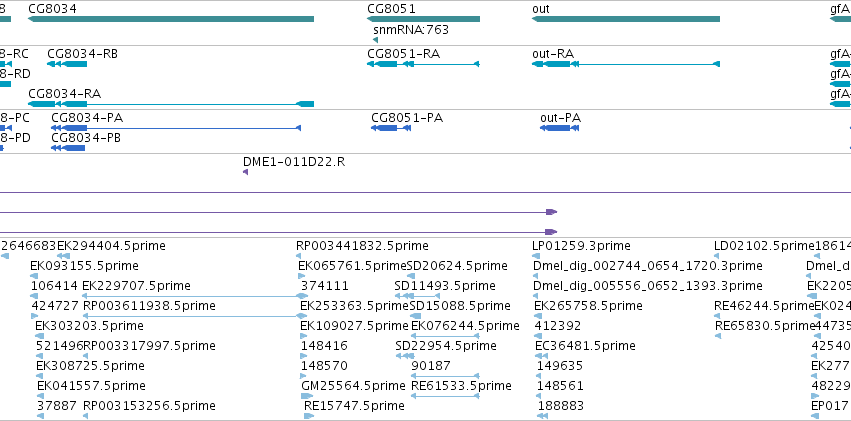This screenshot has width=851, height=421.
Task: Click the 90187 feature label
Action: 431,366
